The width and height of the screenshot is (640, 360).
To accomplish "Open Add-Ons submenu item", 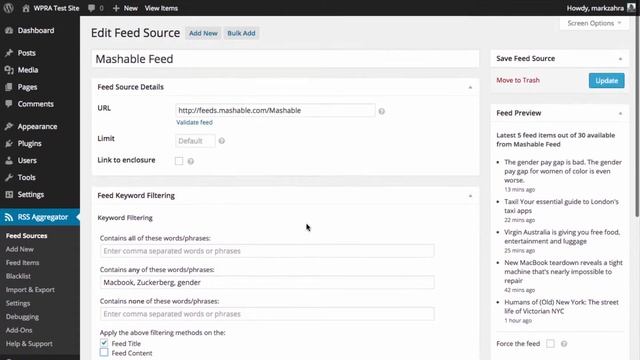I will click(19, 330).
